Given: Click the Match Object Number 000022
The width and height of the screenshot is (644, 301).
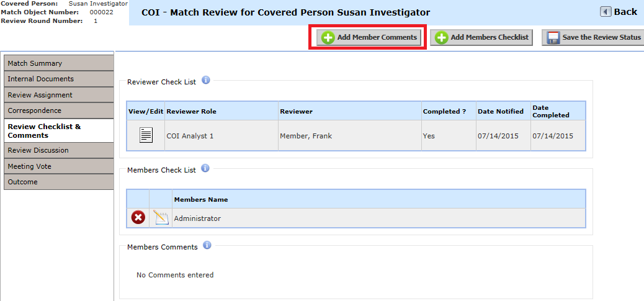Looking at the screenshot, I should tap(101, 12).
